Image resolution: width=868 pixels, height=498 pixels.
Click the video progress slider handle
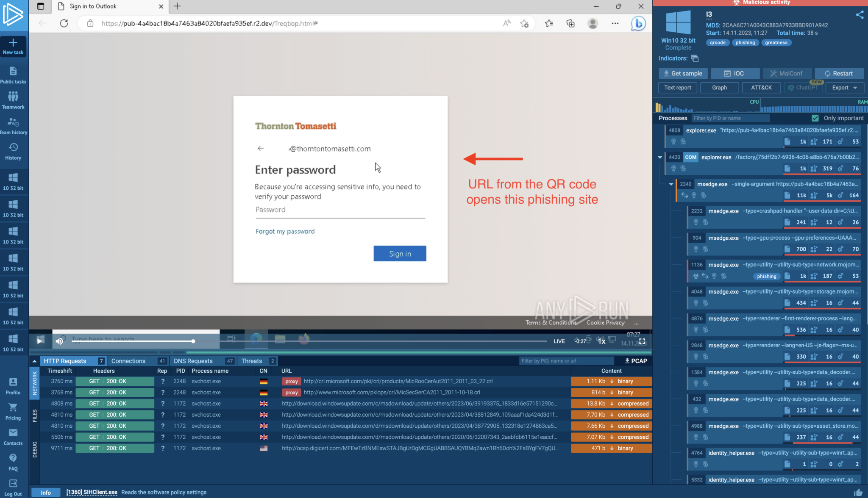(193, 341)
